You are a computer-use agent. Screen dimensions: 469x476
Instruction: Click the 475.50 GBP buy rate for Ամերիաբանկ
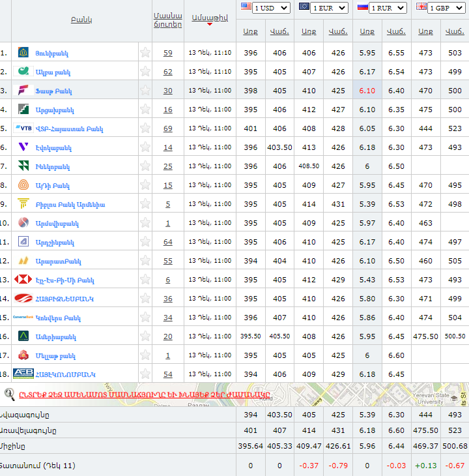pyautogui.click(x=425, y=336)
